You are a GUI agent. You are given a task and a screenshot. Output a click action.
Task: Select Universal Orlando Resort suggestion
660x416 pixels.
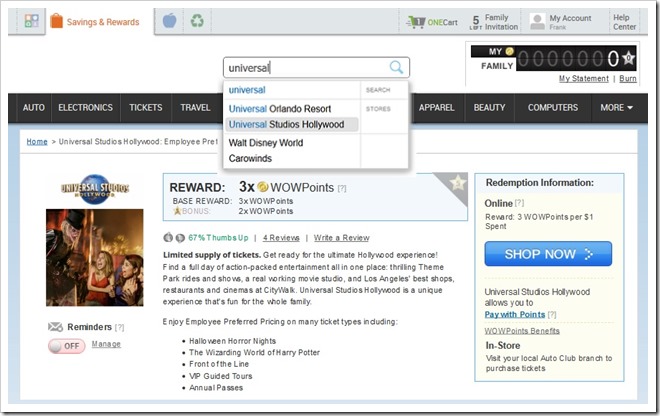pyautogui.click(x=280, y=109)
